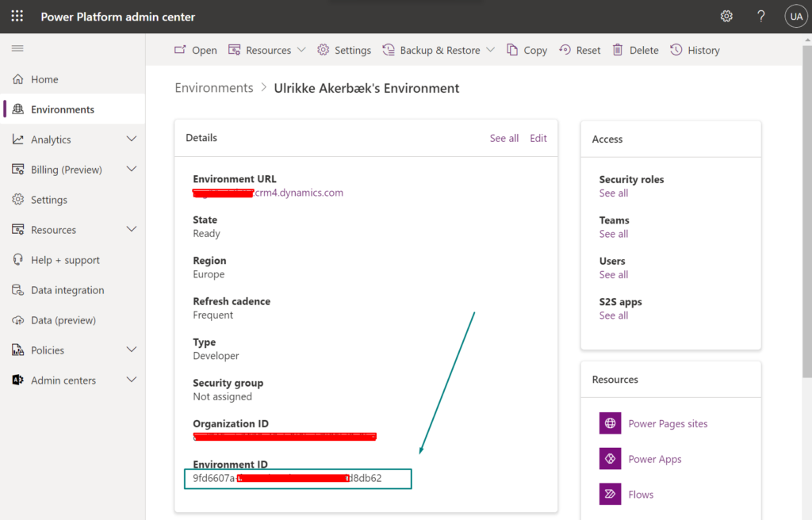812x520 pixels.
Task: Open the crm4.dynamics.com environment URL
Action: pyautogui.click(x=268, y=193)
